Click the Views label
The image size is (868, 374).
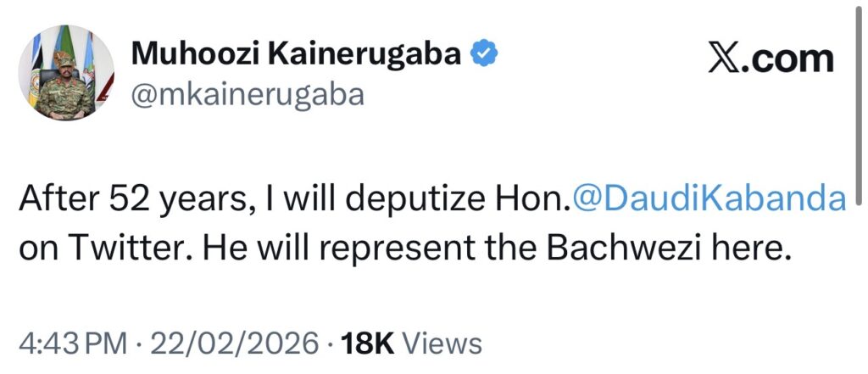pos(441,343)
